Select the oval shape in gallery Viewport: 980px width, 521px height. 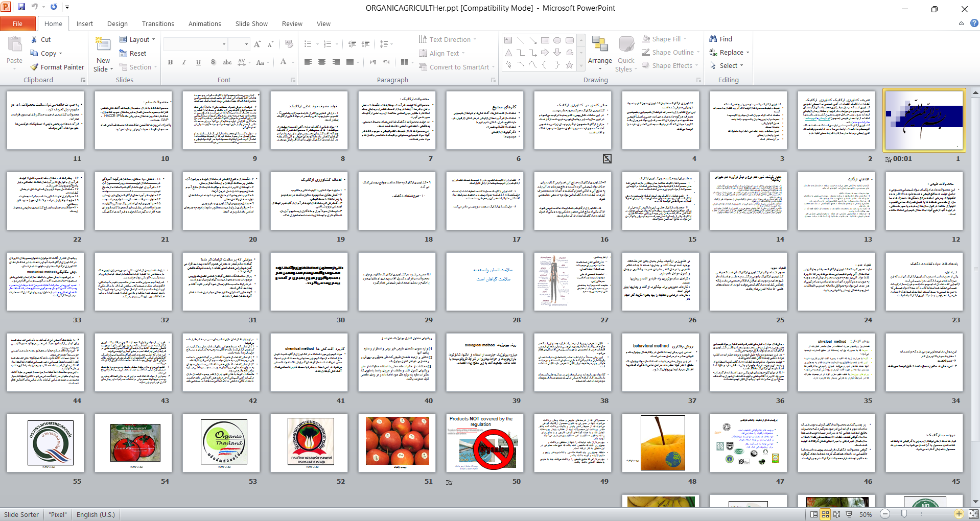(x=557, y=40)
